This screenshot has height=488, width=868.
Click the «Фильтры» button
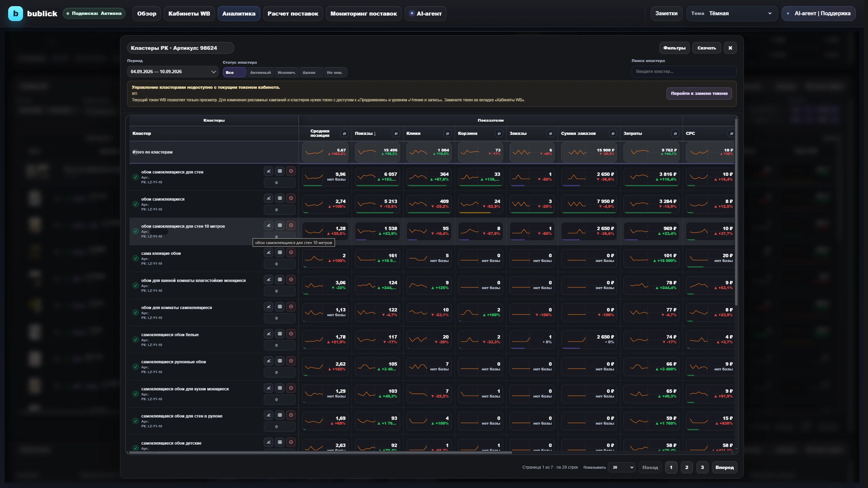coord(674,48)
